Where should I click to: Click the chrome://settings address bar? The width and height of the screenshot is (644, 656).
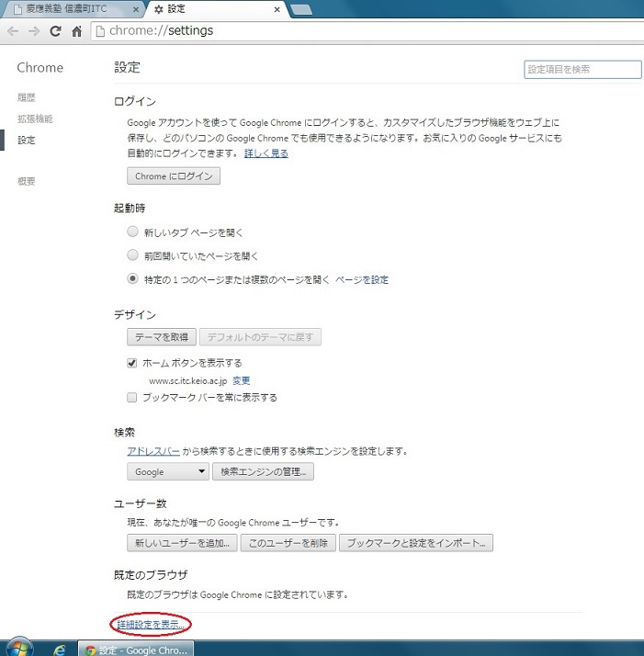(368, 31)
